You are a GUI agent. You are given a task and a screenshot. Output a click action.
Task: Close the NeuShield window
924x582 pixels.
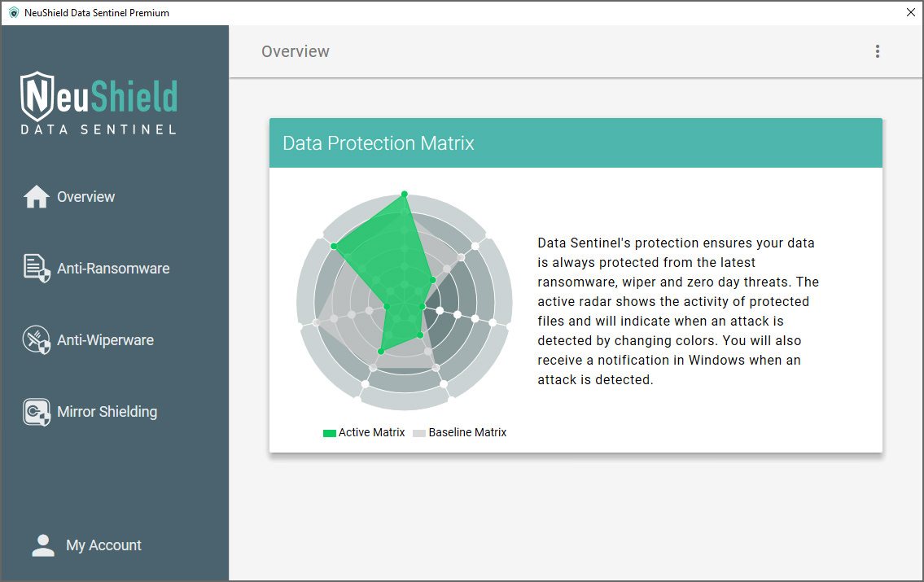pos(910,12)
